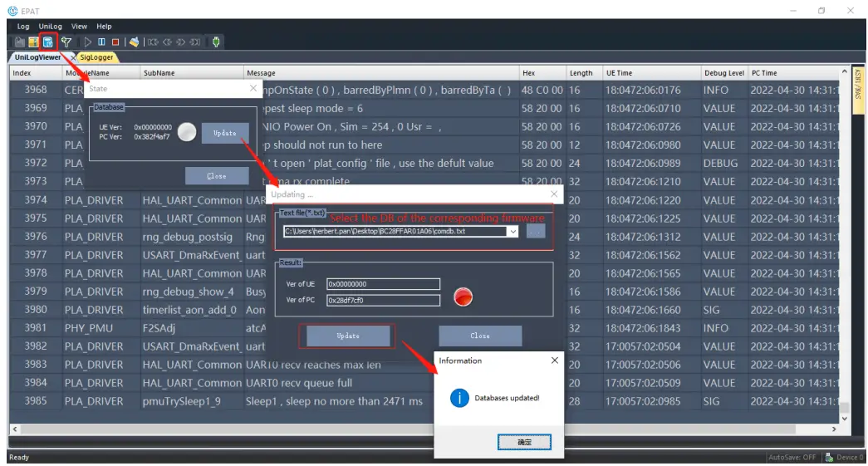Click the rng_debug_postsig subname cell

tap(192, 237)
